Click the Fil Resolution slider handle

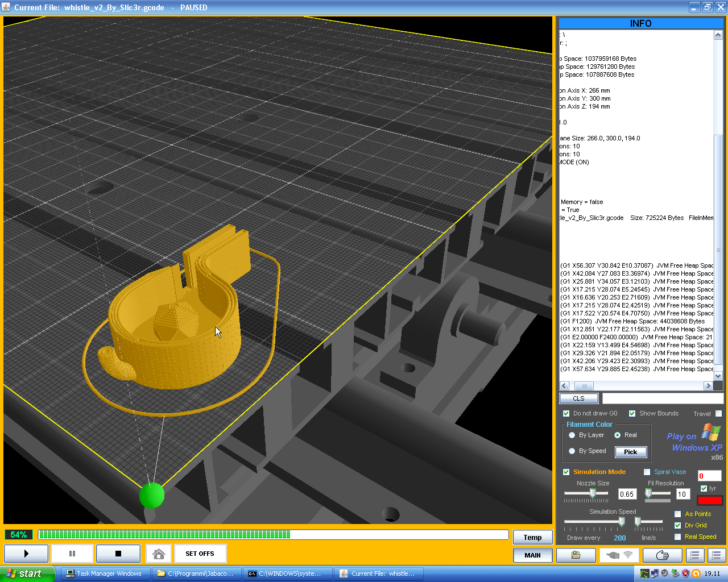[x=648, y=493]
